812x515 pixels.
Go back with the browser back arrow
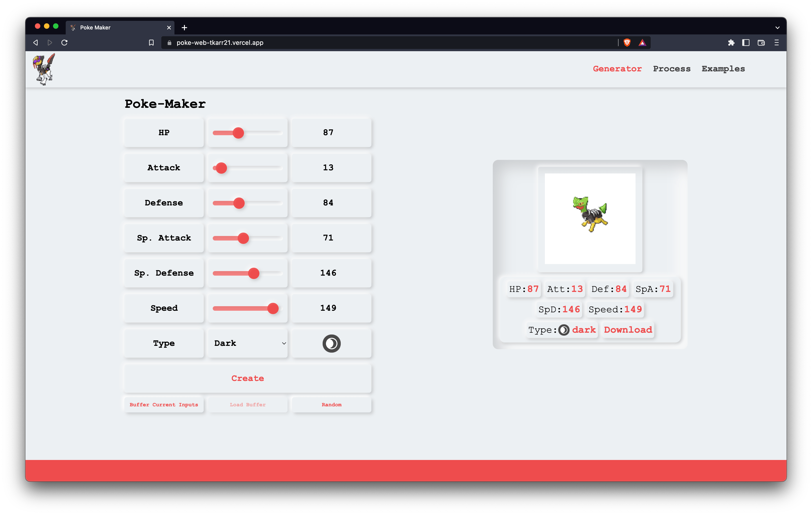[x=35, y=43]
